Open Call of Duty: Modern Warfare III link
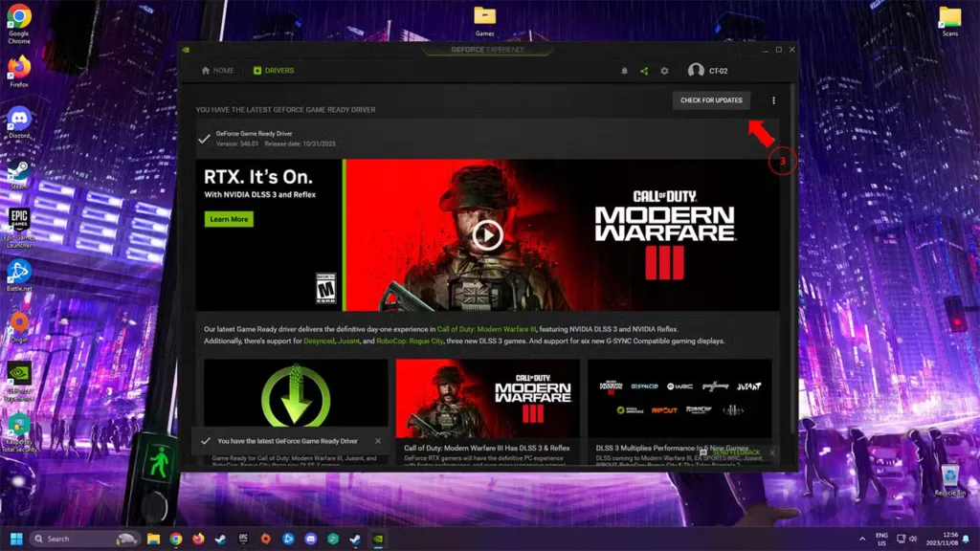This screenshot has width=980, height=551. tap(486, 329)
